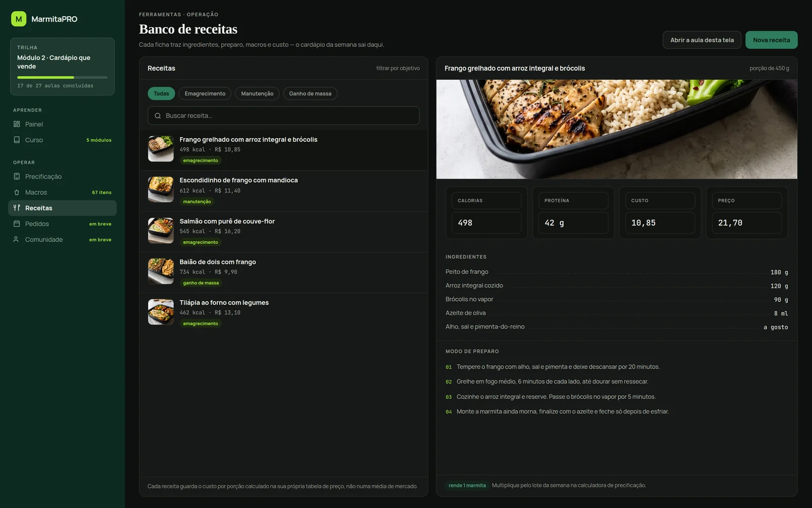Click the MarmitaPRO logo icon
This screenshot has height=508, width=812.
pyautogui.click(x=19, y=19)
